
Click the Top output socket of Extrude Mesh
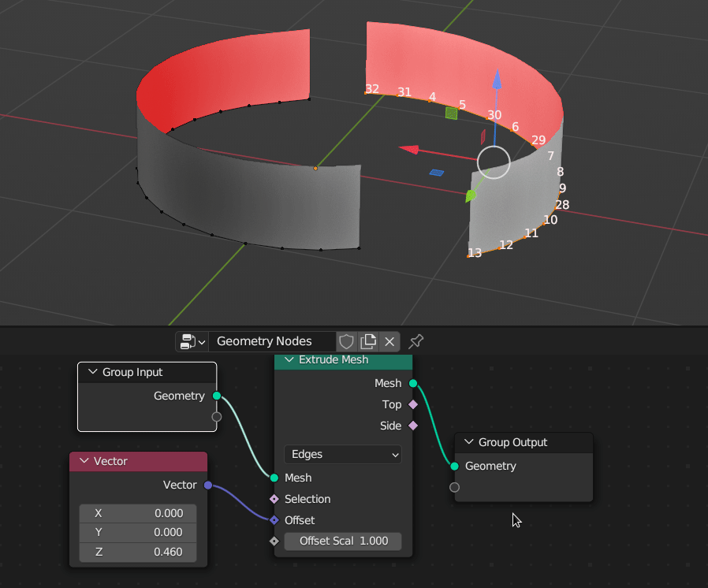point(411,404)
